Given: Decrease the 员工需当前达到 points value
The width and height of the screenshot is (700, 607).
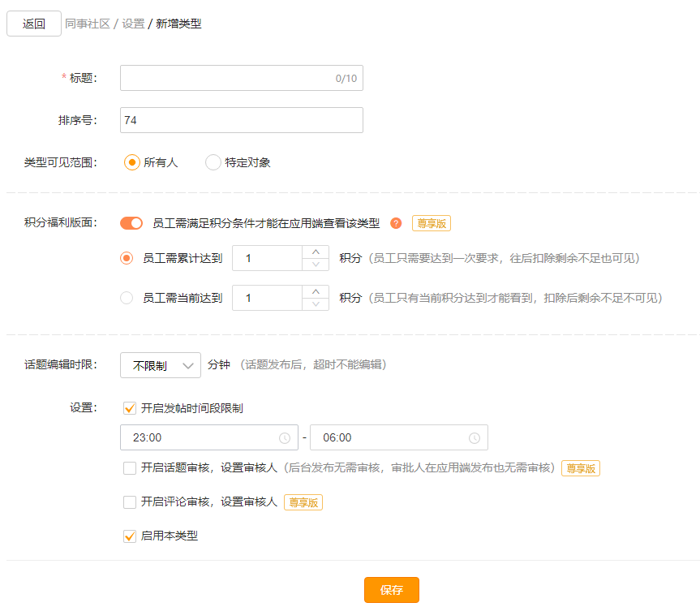Looking at the screenshot, I should (x=316, y=304).
